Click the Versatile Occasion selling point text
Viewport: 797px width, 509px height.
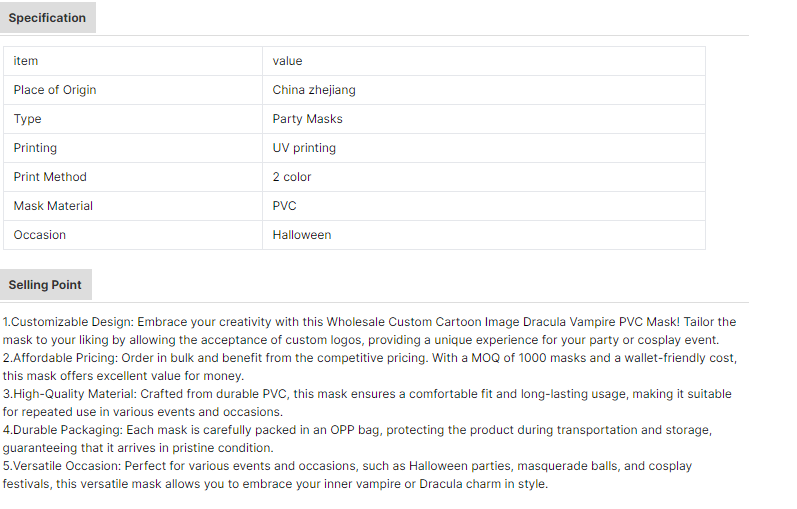(x=347, y=475)
